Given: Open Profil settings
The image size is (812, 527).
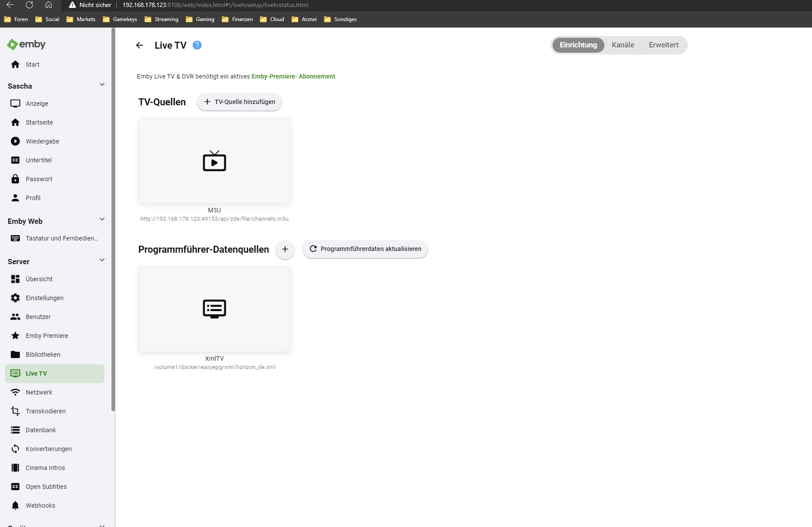Looking at the screenshot, I should coord(54,198).
